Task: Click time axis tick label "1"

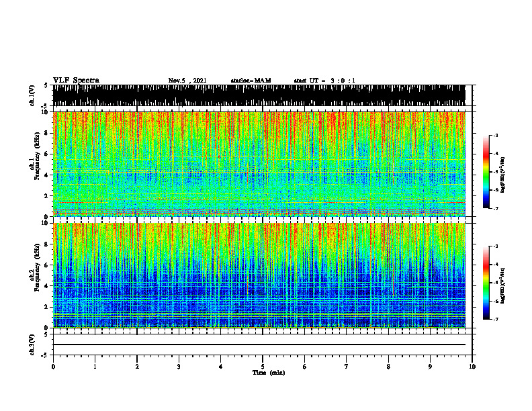Action: pos(95,367)
